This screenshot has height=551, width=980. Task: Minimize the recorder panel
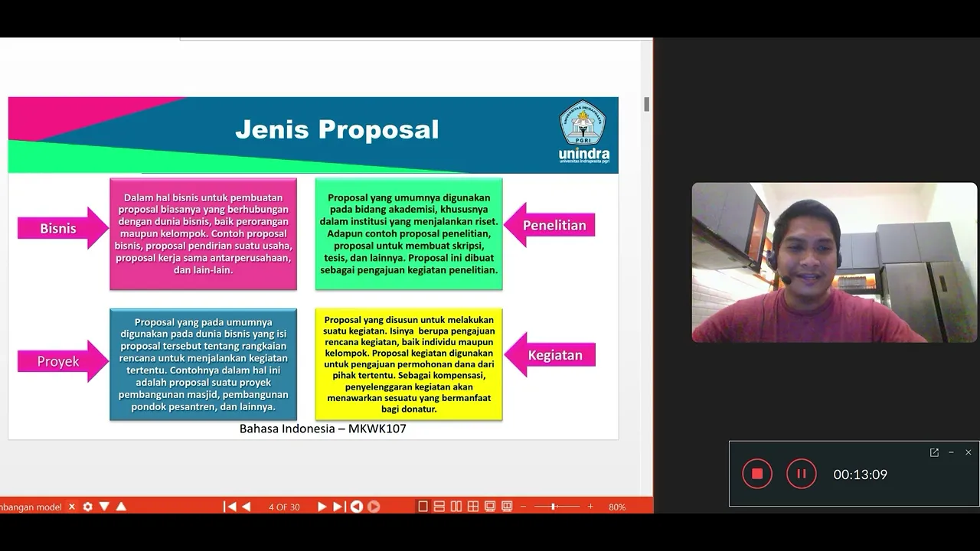pos(951,452)
